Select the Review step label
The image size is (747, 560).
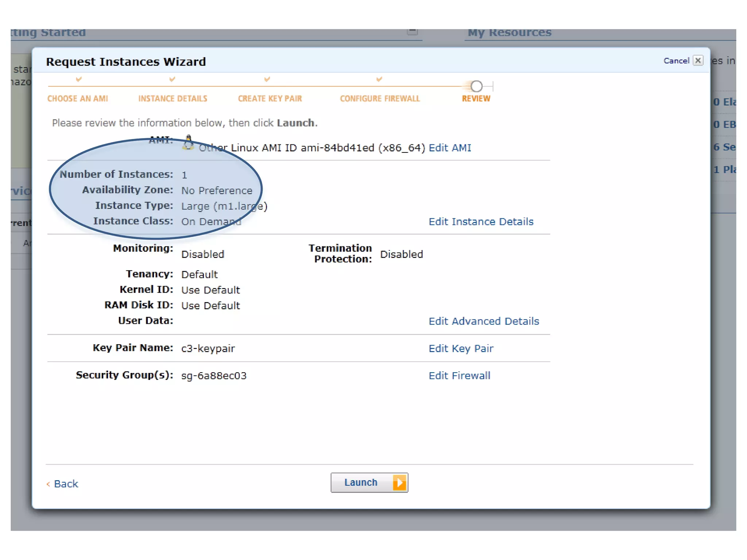tap(476, 99)
